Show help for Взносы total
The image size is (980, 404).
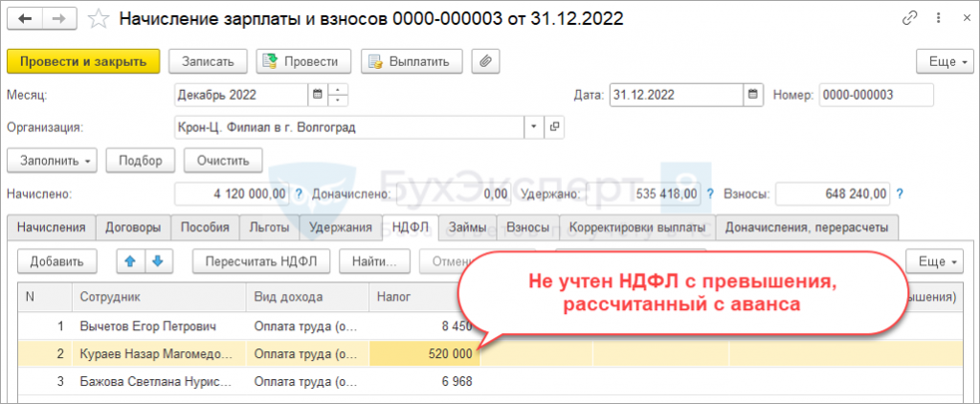pyautogui.click(x=900, y=194)
